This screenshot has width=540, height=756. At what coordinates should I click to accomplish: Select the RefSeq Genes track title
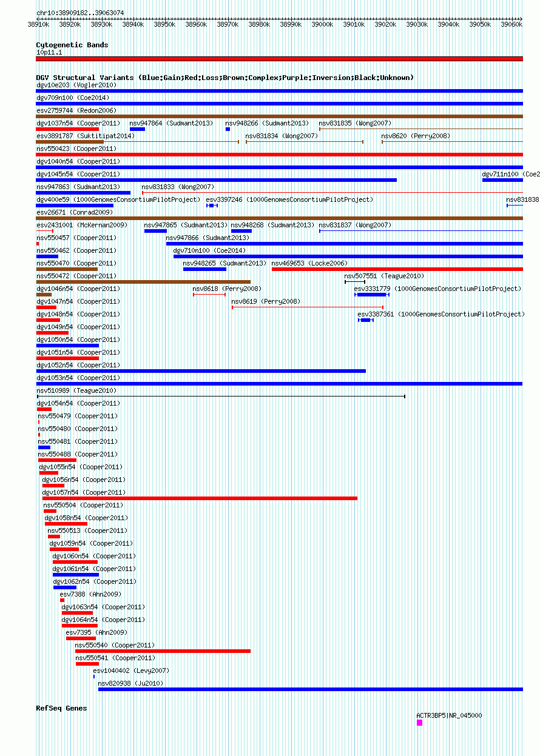coord(61,708)
